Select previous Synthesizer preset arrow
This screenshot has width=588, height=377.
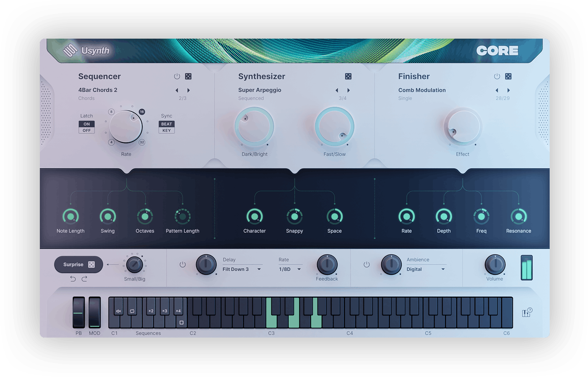(x=337, y=90)
